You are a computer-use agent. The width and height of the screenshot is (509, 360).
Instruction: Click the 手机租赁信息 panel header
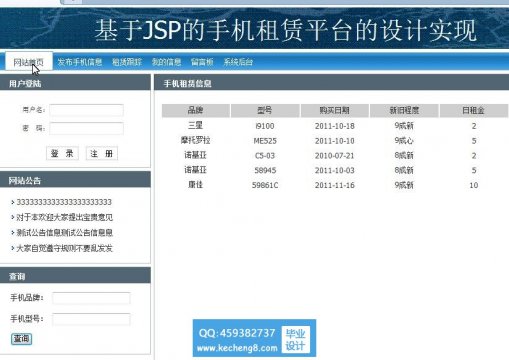tap(331, 83)
